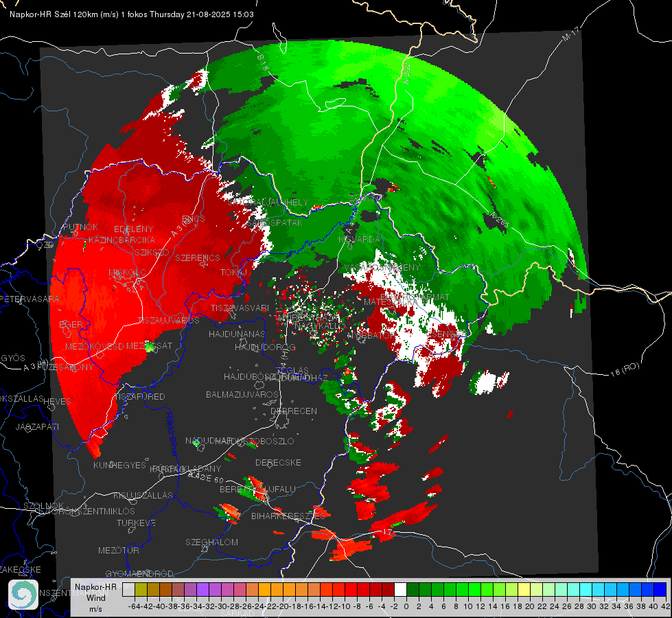
Task: Click the KUNHEGYES label
Action: (120, 466)
